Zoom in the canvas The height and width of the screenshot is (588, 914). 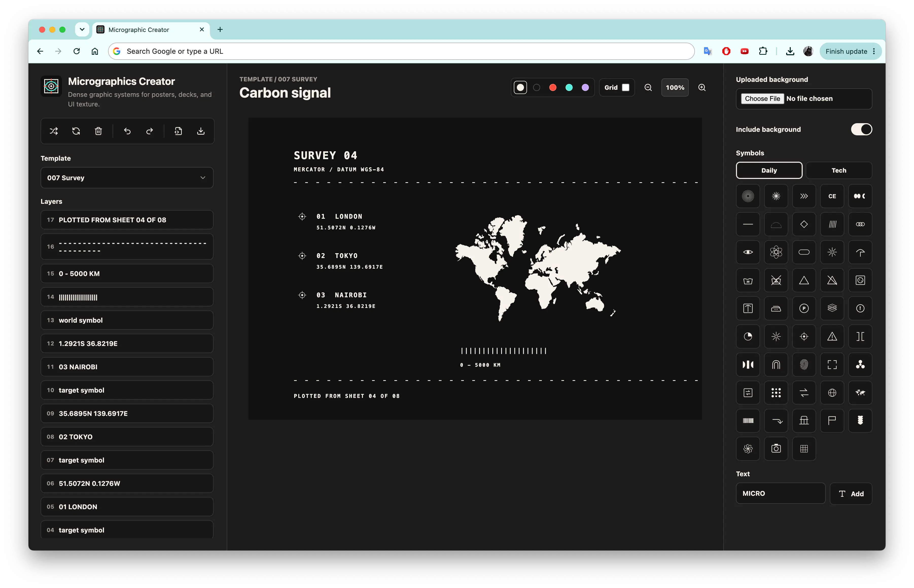pyautogui.click(x=702, y=87)
